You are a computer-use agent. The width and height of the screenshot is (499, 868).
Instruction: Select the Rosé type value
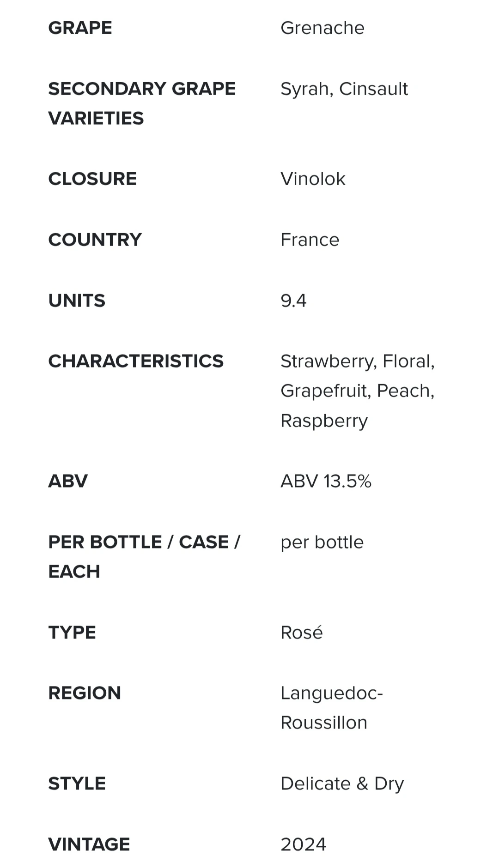[x=301, y=633]
